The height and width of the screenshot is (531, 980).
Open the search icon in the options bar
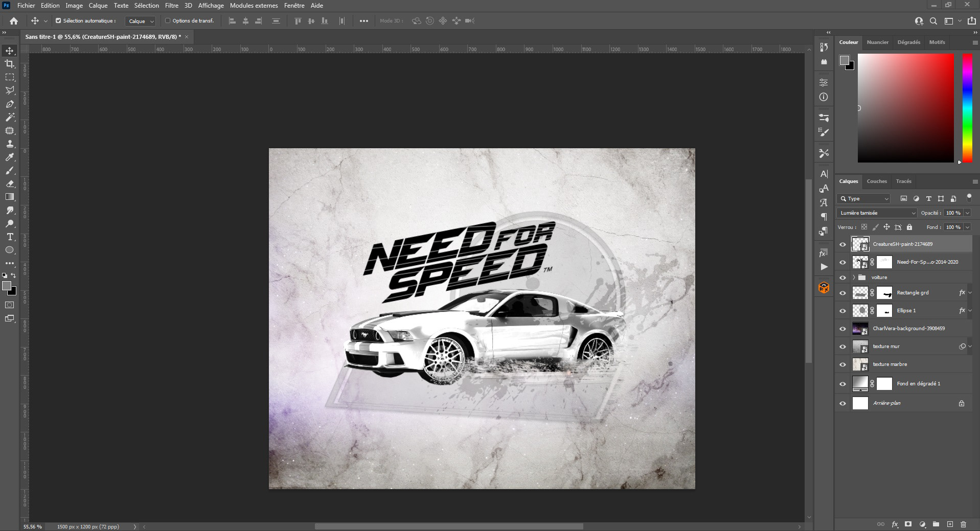point(933,21)
